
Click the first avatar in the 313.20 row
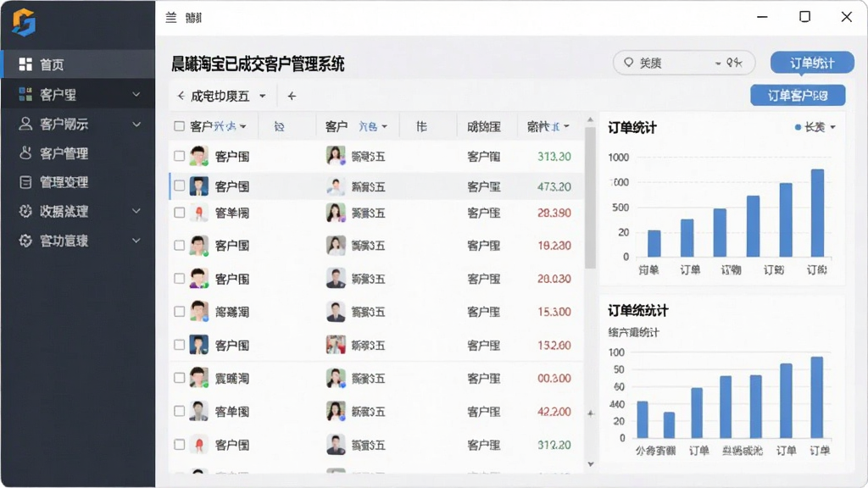198,156
